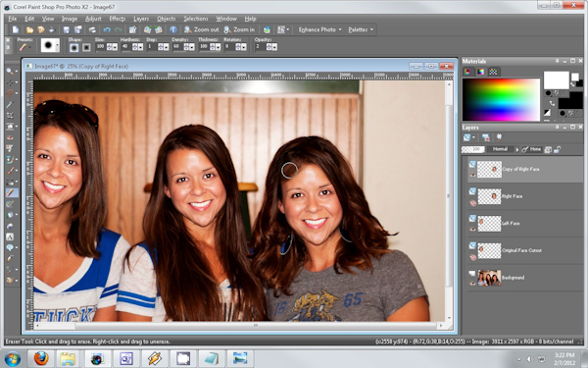The image size is (588, 368).
Task: Click the green Redo arrow icon
Action: coord(119,29)
